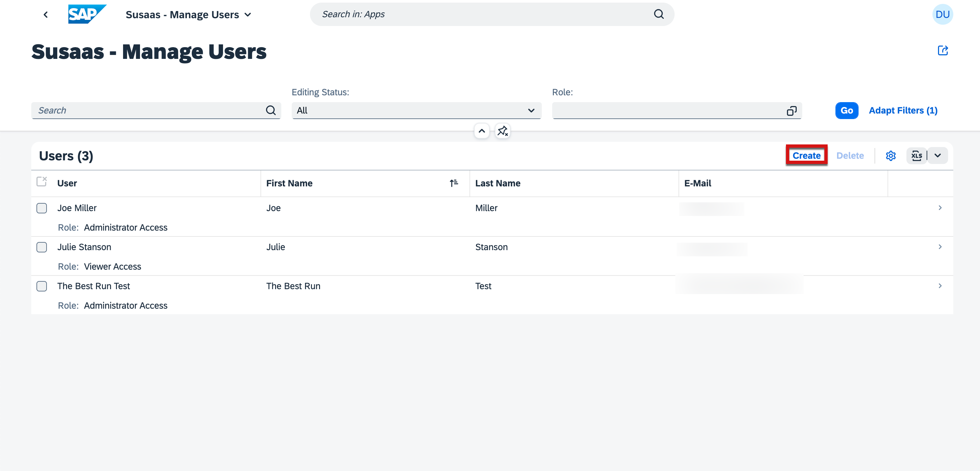Click the 'Viewer Access' role text

pos(112,266)
